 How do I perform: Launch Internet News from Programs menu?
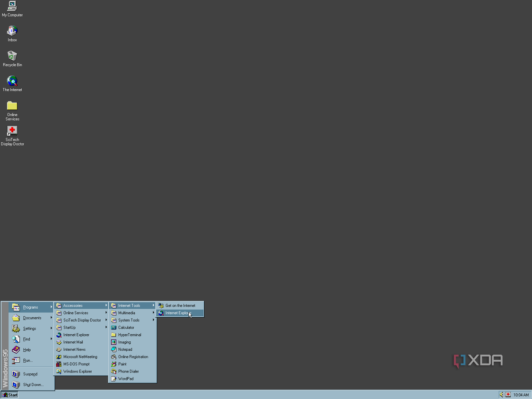click(x=81, y=349)
